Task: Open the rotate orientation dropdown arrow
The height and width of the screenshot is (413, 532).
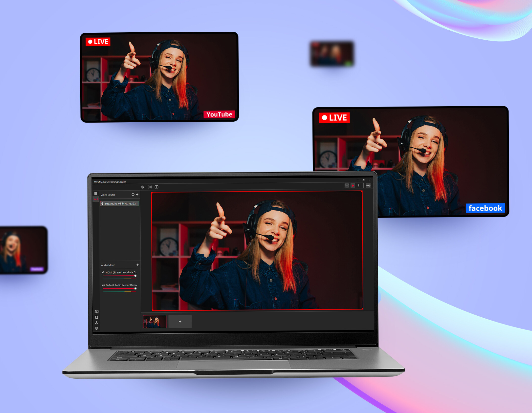Action: pyautogui.click(x=145, y=187)
